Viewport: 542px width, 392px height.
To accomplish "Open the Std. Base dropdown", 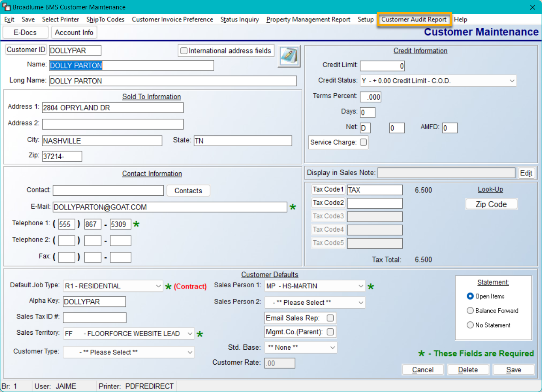I will [x=333, y=348].
